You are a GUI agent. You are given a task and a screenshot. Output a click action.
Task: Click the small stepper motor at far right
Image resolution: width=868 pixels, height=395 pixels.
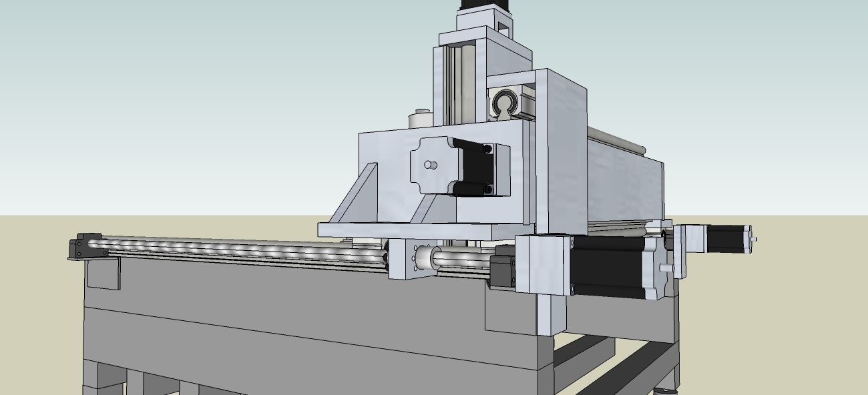[726, 238]
